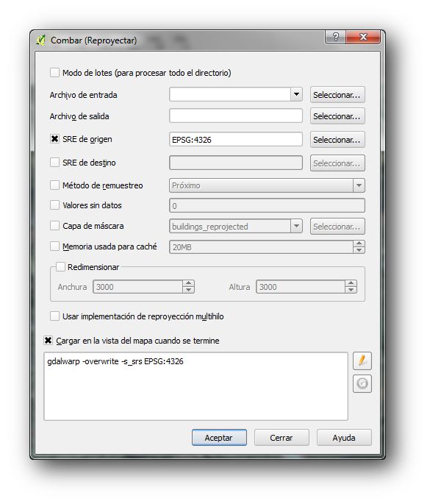430x504 pixels.
Task: Toggle Cargar en la vista del mapa checkbox
Action: (x=49, y=341)
